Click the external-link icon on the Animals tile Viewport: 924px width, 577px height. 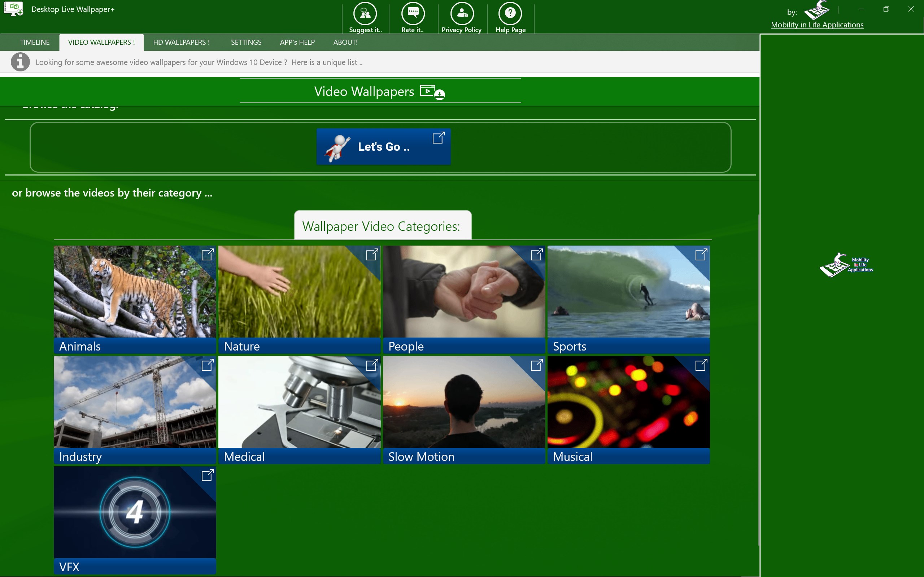click(x=207, y=255)
